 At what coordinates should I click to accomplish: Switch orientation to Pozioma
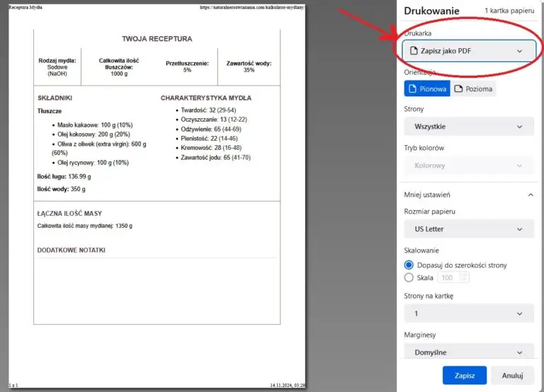coord(473,89)
